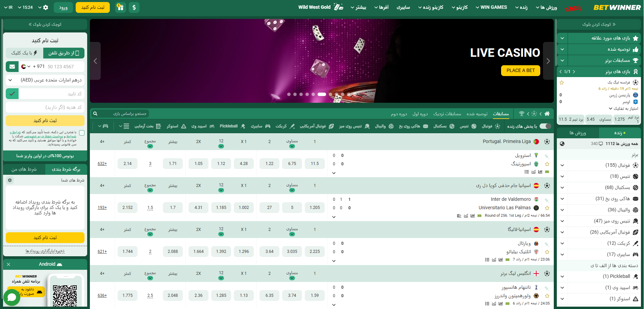This screenshot has width=644, height=309.
Task: Open the WIN GAMES dropdown menu
Action: (491, 7)
